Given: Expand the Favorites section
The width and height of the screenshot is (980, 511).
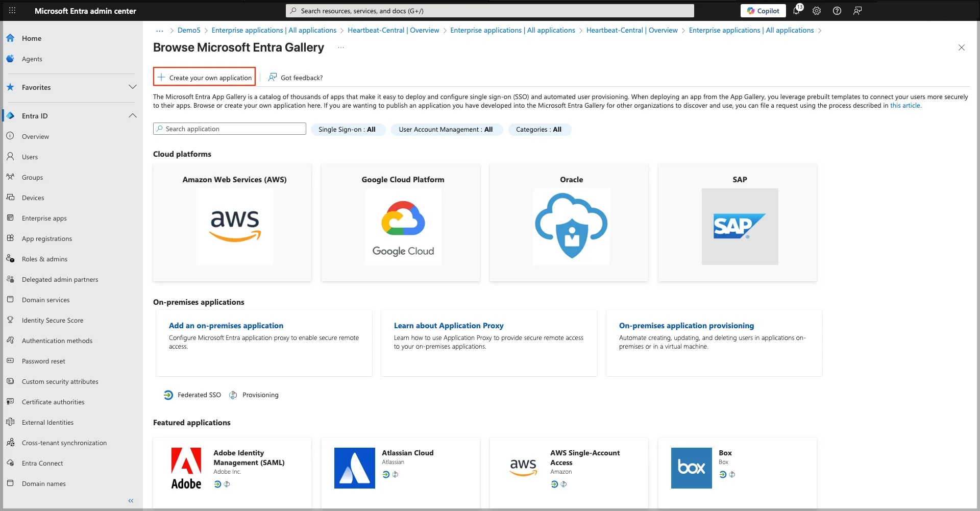Looking at the screenshot, I should coord(132,87).
